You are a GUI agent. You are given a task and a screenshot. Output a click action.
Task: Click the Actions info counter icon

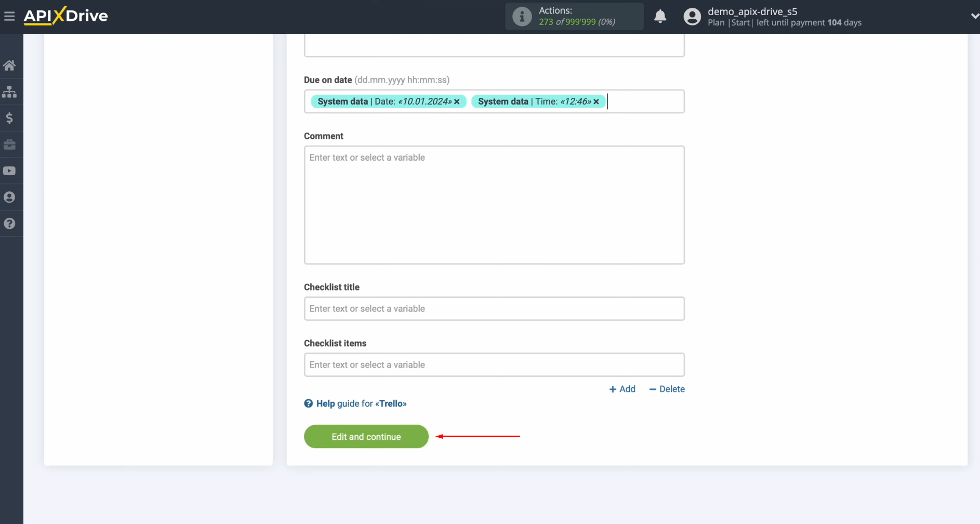[522, 16]
